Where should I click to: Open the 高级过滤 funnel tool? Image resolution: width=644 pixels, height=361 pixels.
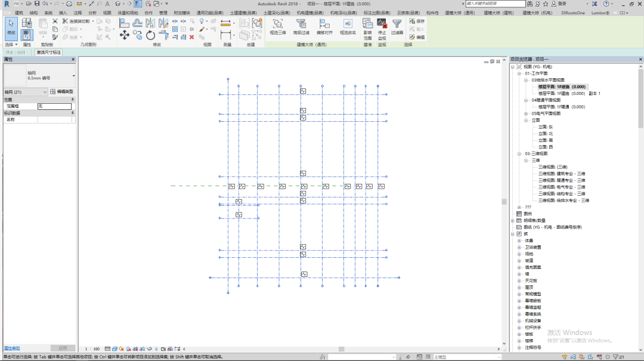pyautogui.click(x=301, y=27)
